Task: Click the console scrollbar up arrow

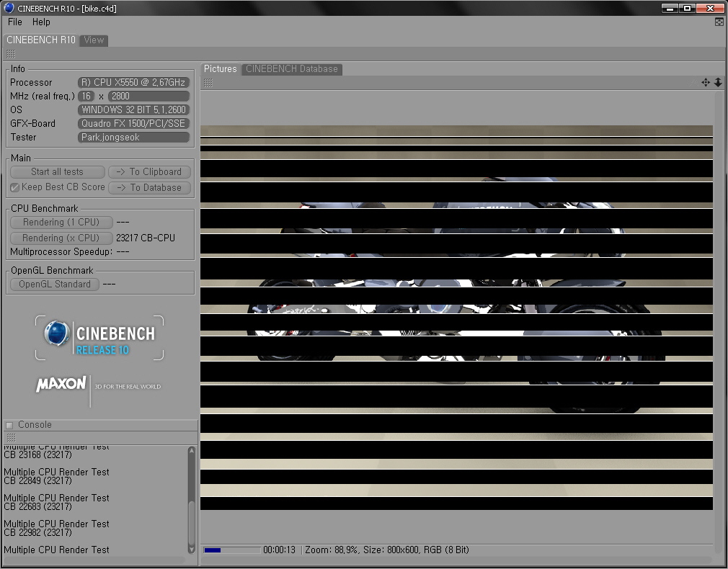Action: click(191, 450)
